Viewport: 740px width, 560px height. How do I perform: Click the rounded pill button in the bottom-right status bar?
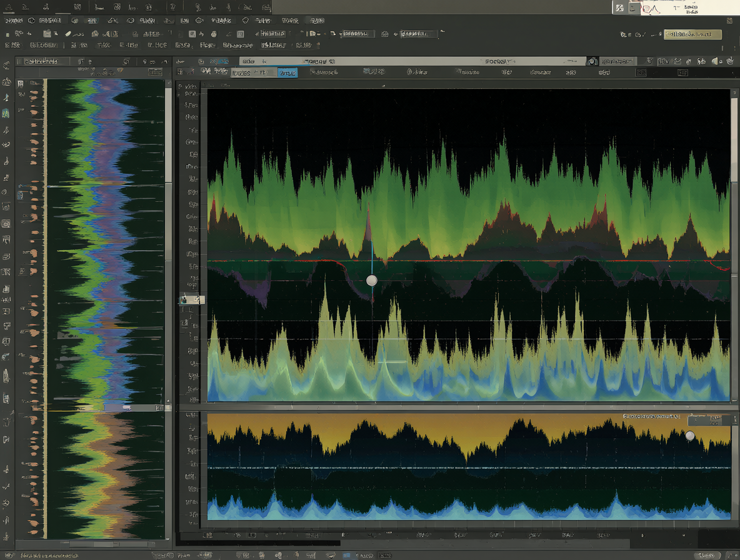pyautogui.click(x=706, y=555)
